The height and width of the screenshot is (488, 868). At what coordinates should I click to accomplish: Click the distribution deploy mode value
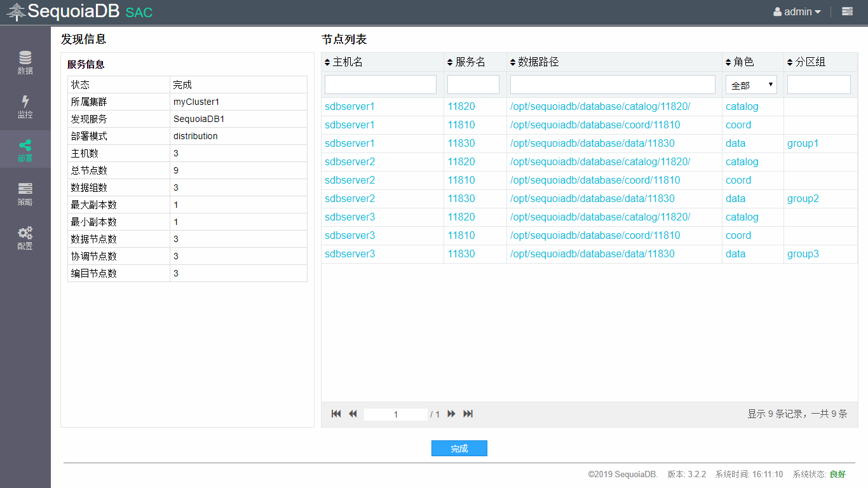pyautogui.click(x=196, y=136)
